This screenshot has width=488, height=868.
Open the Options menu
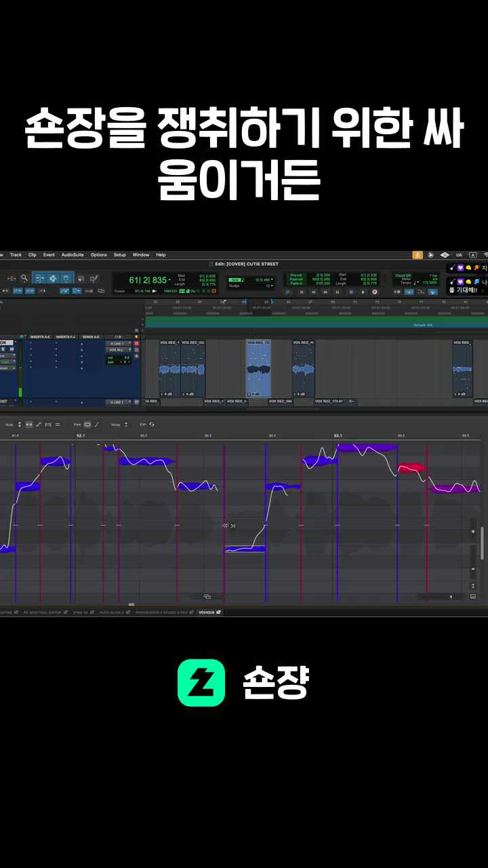pos(99,255)
